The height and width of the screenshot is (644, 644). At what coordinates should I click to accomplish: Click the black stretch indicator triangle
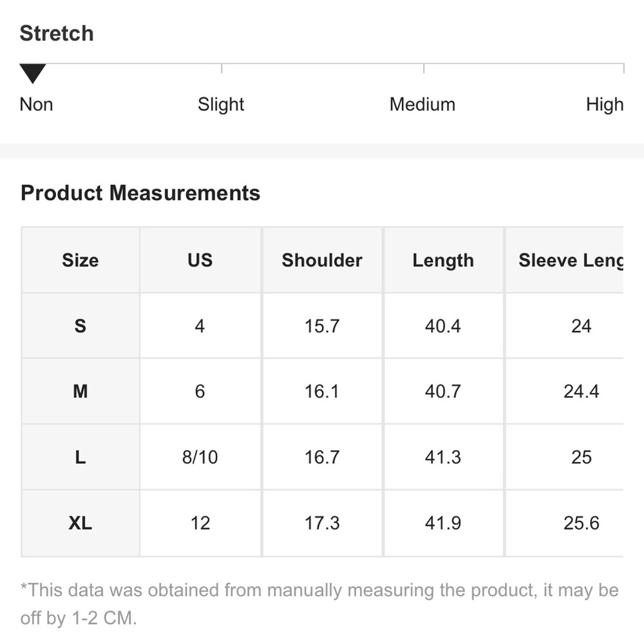(32, 73)
